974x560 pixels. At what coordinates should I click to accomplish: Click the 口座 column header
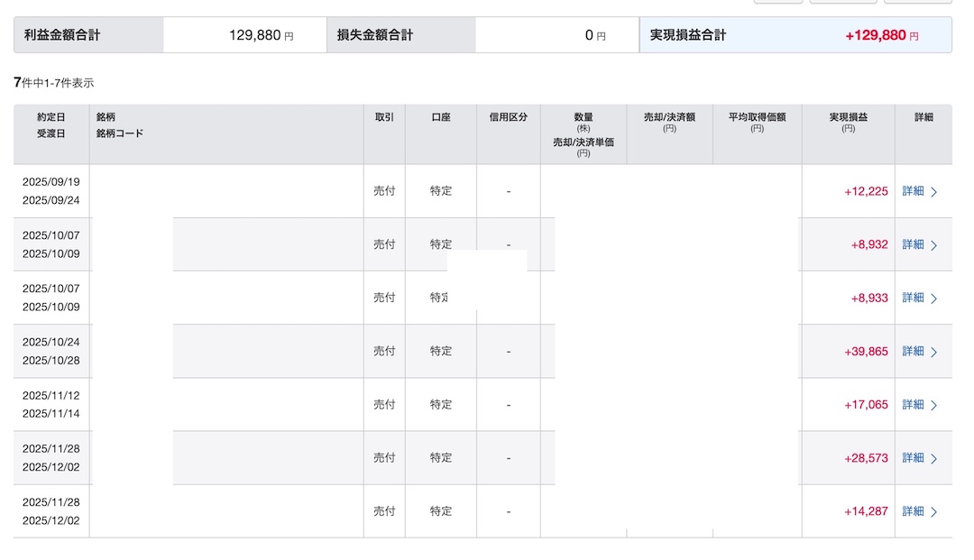[441, 117]
